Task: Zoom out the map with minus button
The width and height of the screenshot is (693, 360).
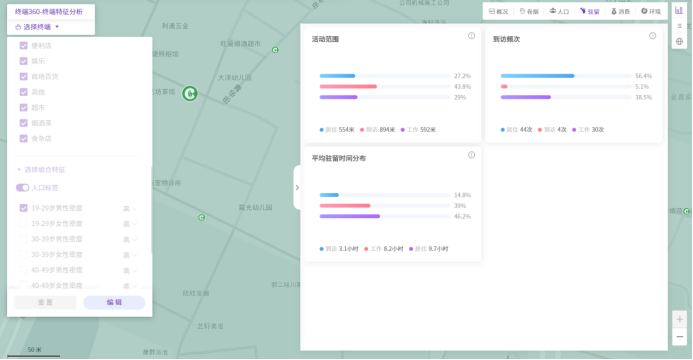Action: (x=679, y=337)
